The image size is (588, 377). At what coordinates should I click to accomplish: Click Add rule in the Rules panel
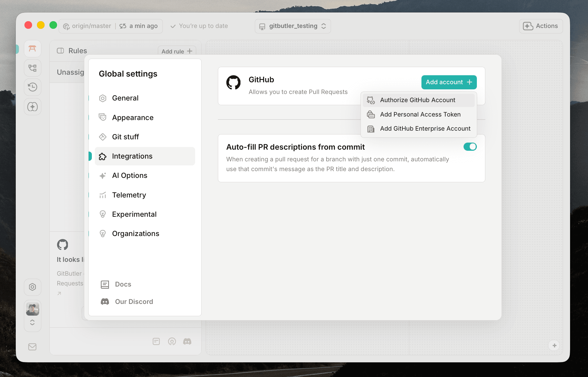point(177,51)
